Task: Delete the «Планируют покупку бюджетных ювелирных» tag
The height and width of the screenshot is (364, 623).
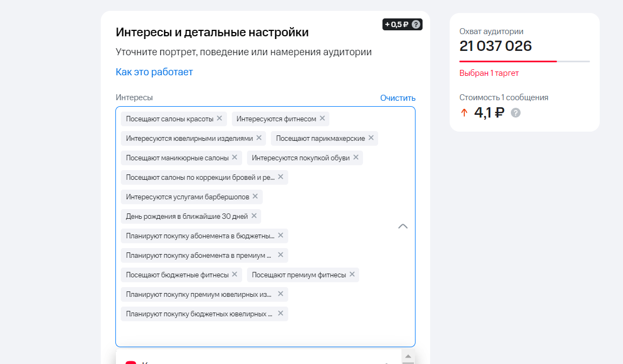Action: point(281,314)
